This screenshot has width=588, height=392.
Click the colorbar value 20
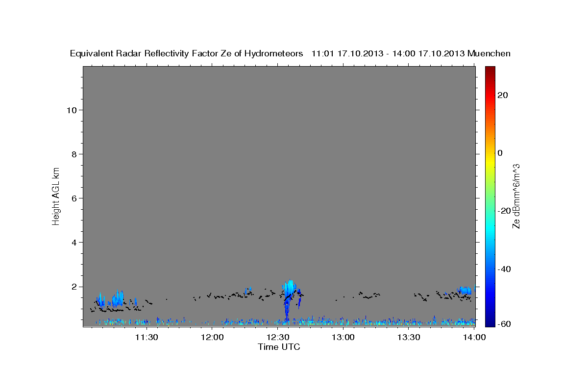coord(503,95)
